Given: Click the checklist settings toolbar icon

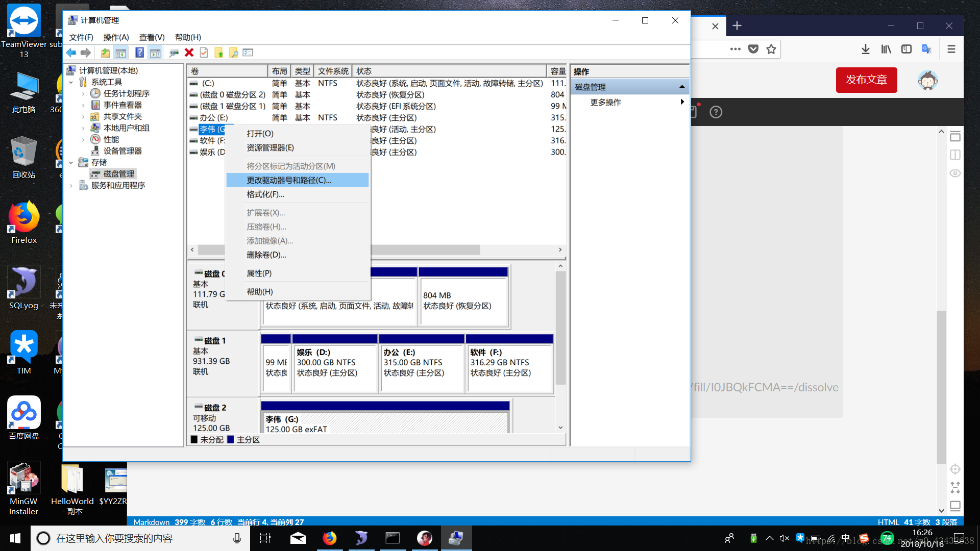Looking at the screenshot, I should coord(248,53).
